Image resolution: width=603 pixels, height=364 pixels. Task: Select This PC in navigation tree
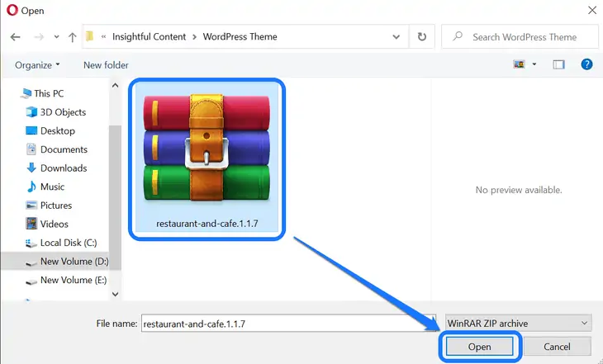coord(49,93)
